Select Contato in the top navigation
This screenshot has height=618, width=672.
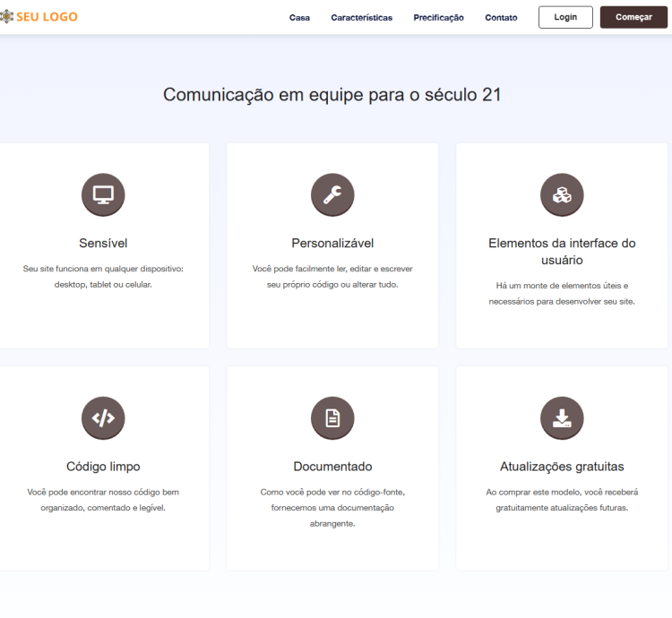pos(501,18)
